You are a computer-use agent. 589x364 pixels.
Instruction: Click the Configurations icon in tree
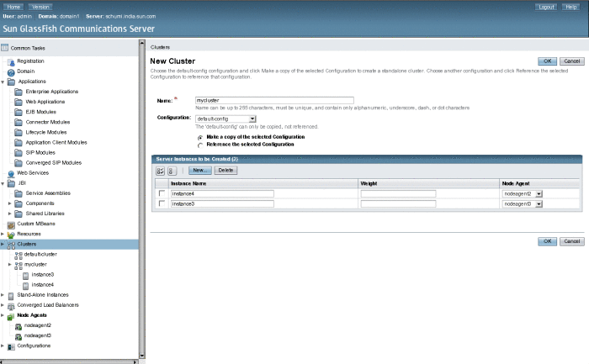point(11,346)
